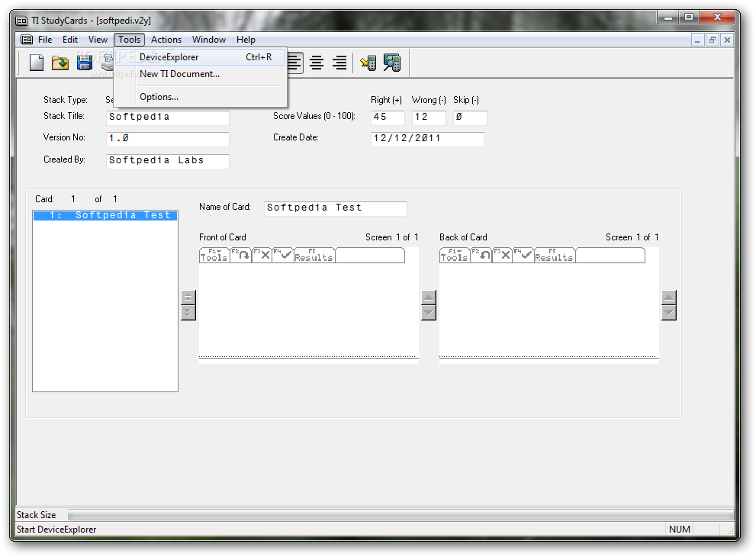Move card up in the card list
Image resolution: width=756 pixels, height=557 pixels.
(188, 298)
